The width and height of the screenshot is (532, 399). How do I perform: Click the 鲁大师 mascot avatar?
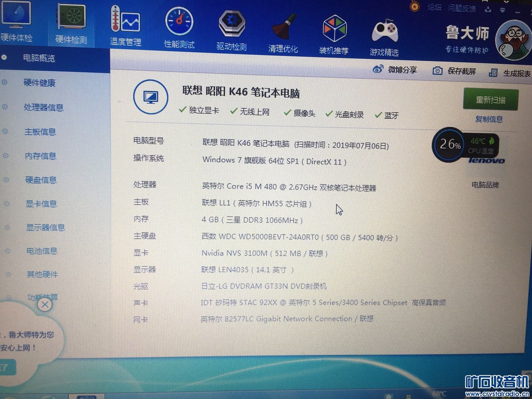point(513,40)
